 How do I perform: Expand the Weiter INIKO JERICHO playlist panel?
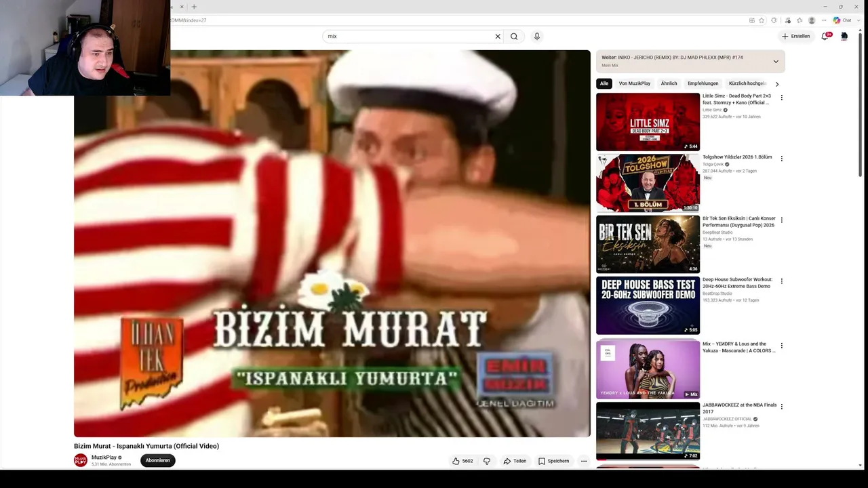[776, 62]
